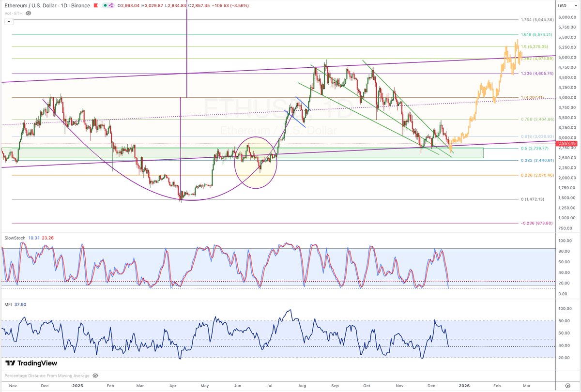This screenshot has height=392, width=581.
Task: Click the red flag icon in the chart legend
Action: [95, 6]
